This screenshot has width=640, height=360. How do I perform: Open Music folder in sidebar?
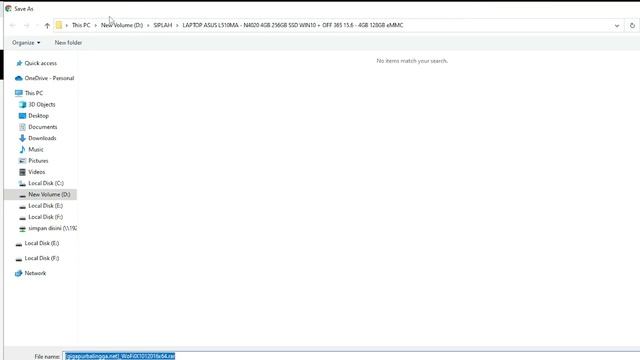36,149
